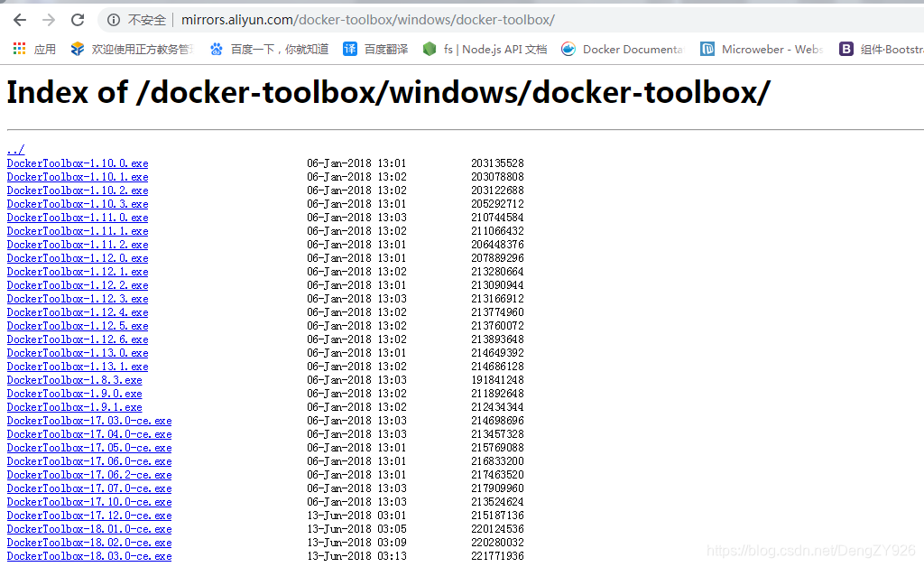This screenshot has width=924, height=567.
Task: Select file size 220124536
Action: point(497,529)
